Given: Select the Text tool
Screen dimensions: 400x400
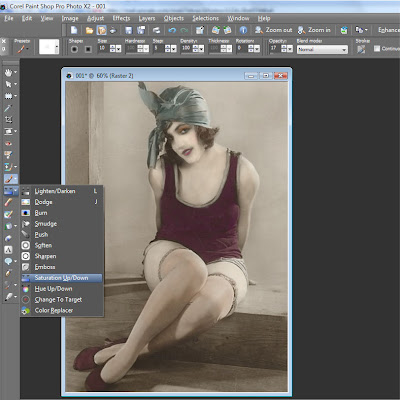Looking at the screenshot, I should [8, 250].
